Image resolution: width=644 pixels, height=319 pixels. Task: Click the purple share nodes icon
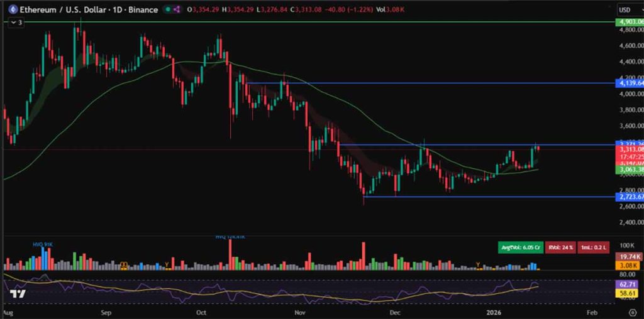click(177, 9)
